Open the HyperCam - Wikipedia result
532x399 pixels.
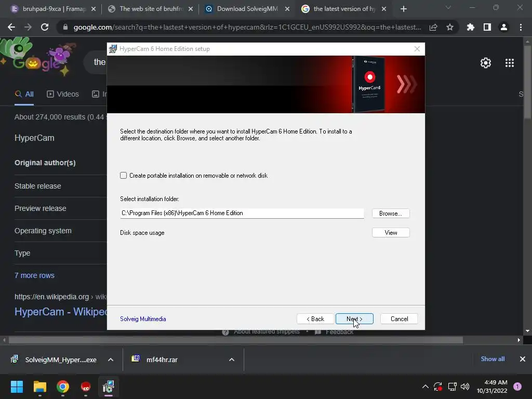pyautogui.click(x=61, y=312)
